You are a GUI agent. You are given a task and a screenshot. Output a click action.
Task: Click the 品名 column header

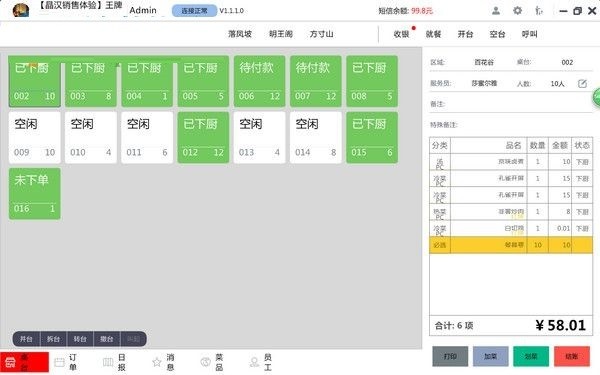[x=489, y=145]
